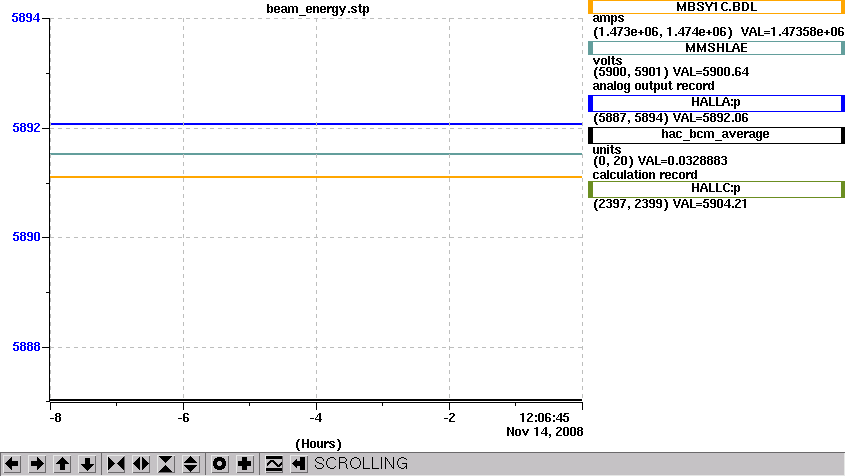845x476 pixels.
Task: Pan the graph right with the right arrow
Action: pos(37,464)
